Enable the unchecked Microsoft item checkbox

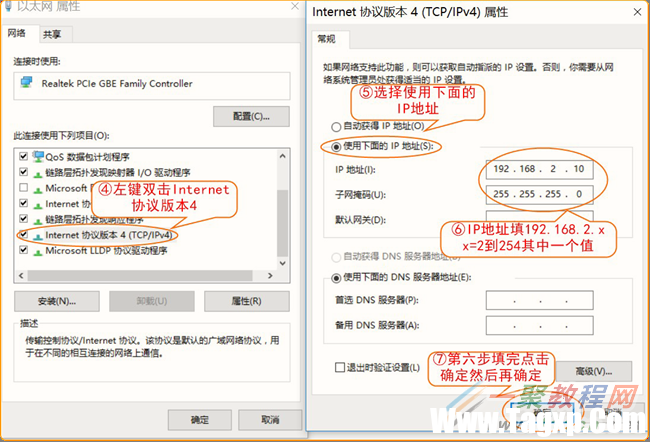pyautogui.click(x=24, y=188)
